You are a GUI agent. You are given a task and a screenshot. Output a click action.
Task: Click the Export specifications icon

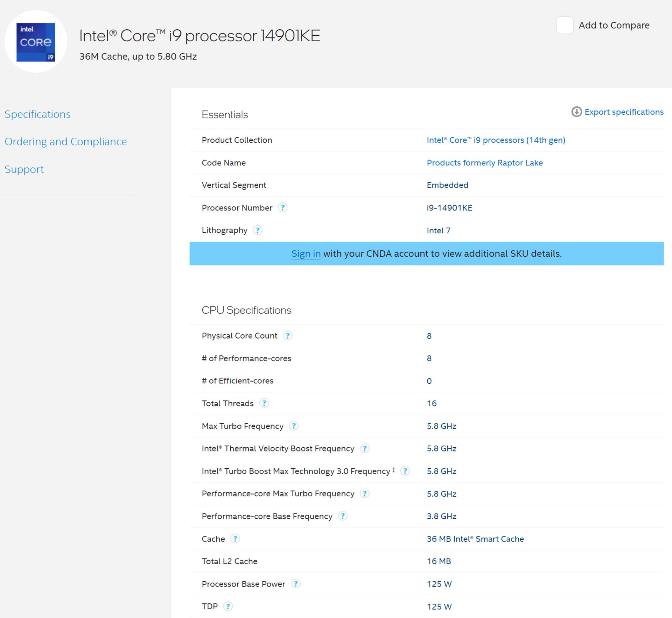pyautogui.click(x=576, y=112)
